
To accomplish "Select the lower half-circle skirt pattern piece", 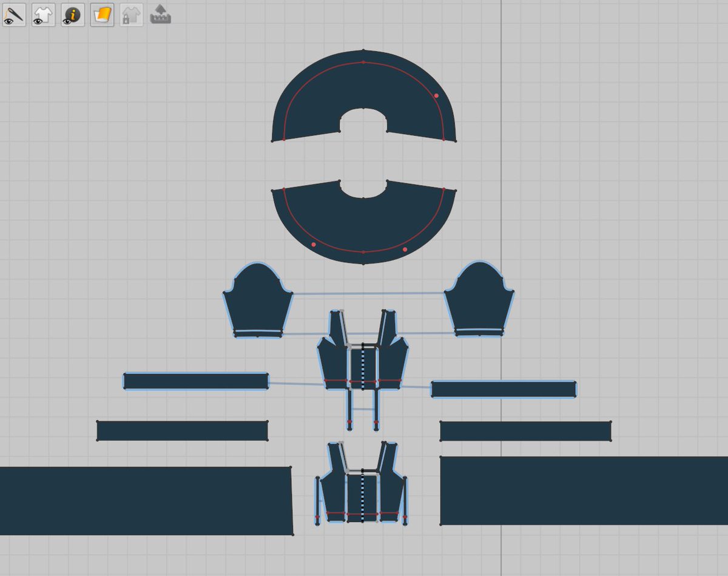I will 363,228.
